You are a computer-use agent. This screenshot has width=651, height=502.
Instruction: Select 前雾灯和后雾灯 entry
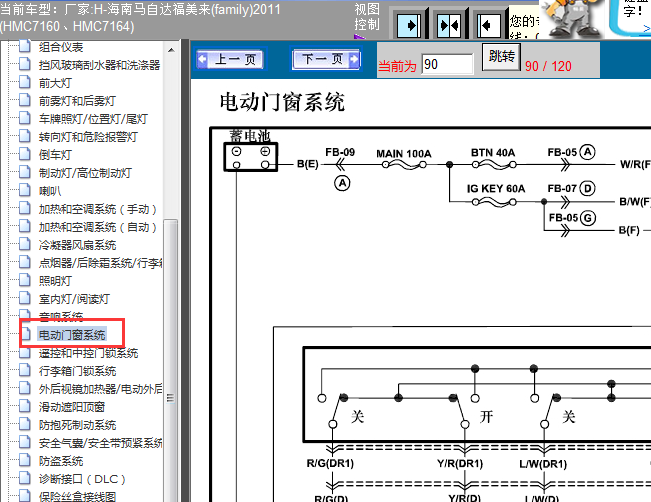pos(77,101)
